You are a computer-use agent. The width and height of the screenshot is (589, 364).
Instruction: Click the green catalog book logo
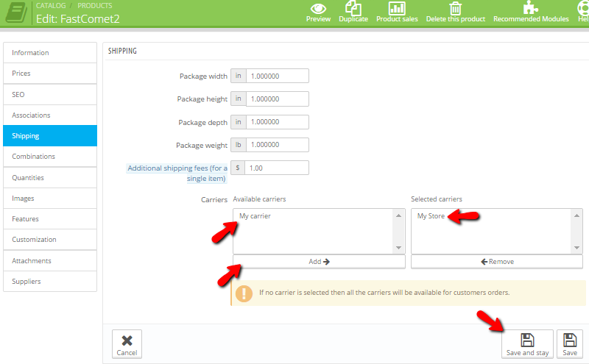(x=16, y=13)
